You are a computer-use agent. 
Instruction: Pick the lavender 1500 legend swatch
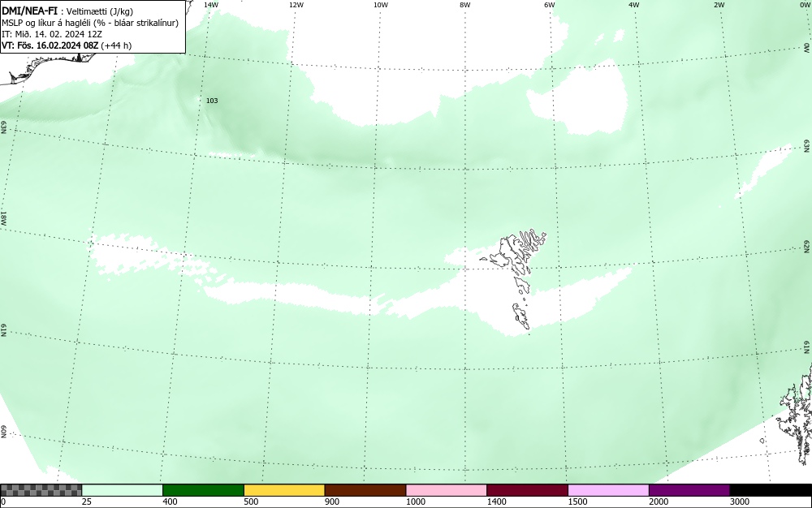[x=608, y=490]
